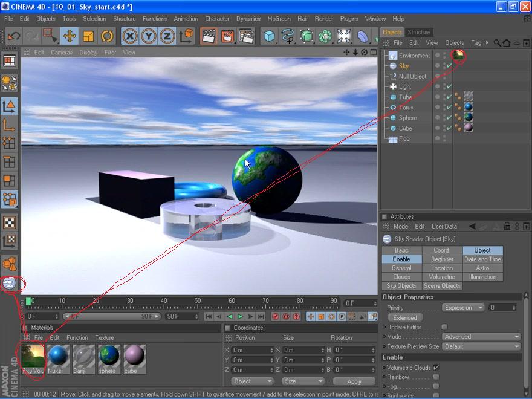532x399 pixels.
Task: Click the search magnifier in Objects panel
Action: click(497, 43)
